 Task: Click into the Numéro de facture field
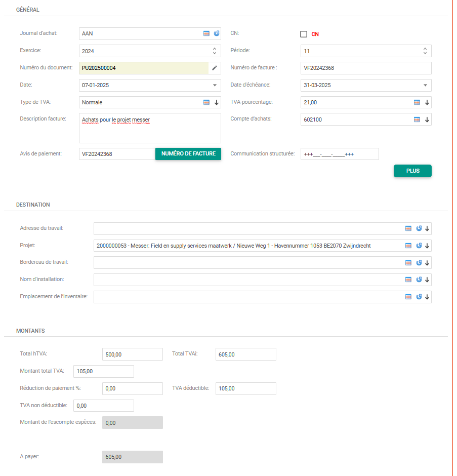tap(366, 68)
